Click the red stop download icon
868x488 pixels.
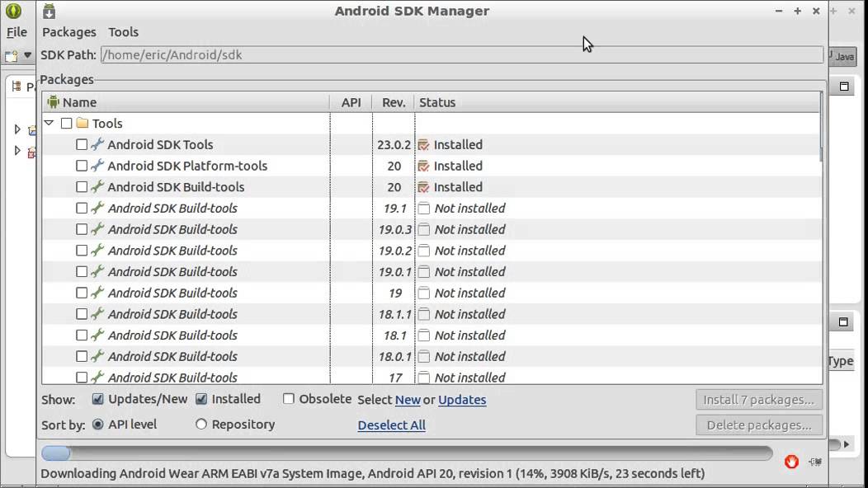(x=791, y=462)
